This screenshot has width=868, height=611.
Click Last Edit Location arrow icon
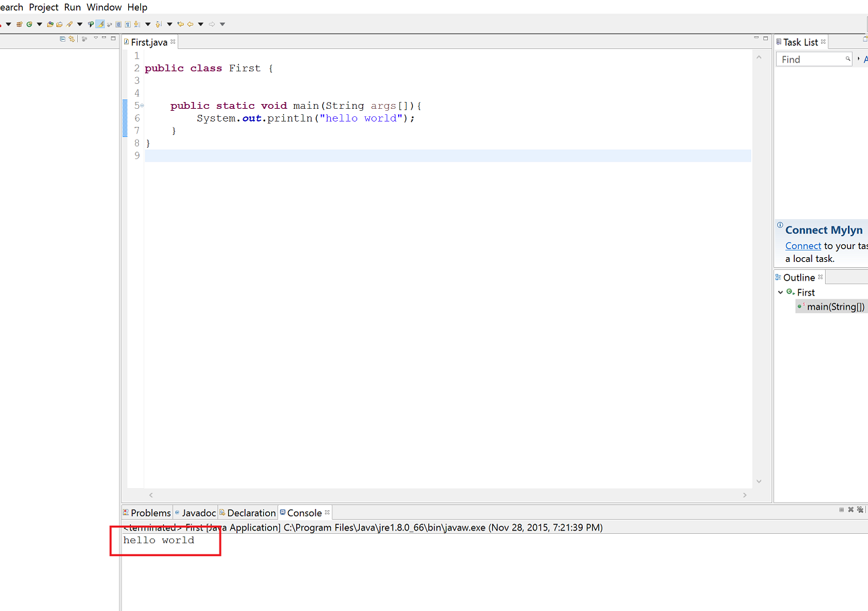tap(181, 24)
